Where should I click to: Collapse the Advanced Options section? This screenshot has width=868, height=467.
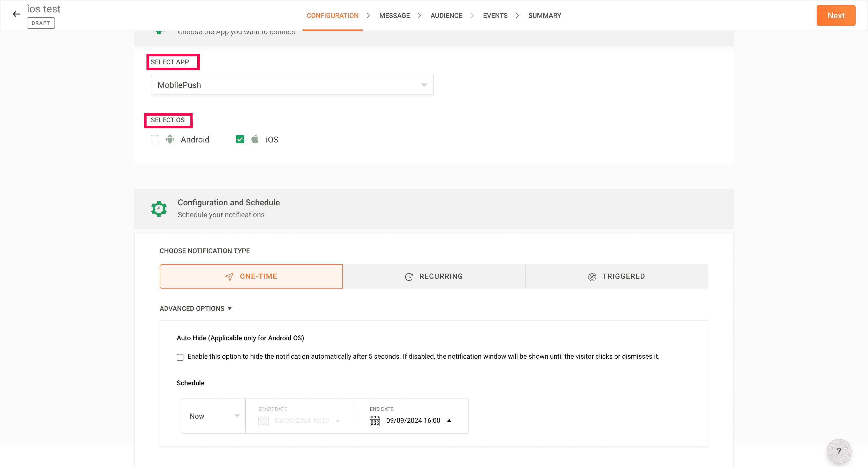pyautogui.click(x=196, y=308)
